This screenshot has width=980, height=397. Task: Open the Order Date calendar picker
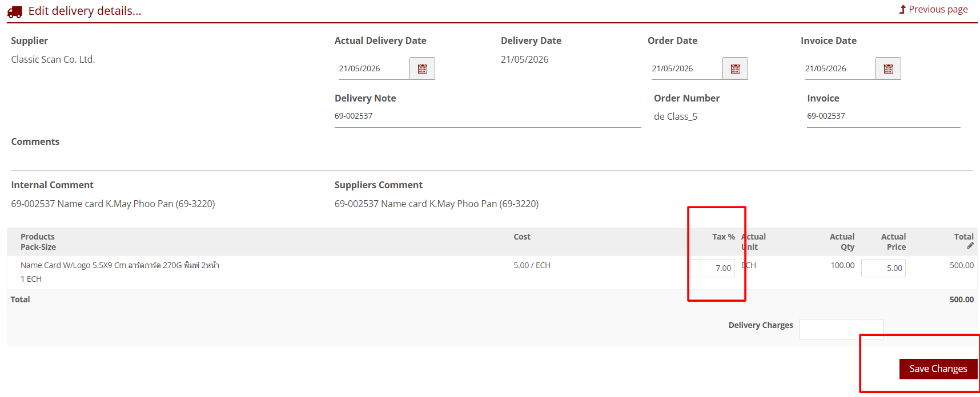point(735,68)
